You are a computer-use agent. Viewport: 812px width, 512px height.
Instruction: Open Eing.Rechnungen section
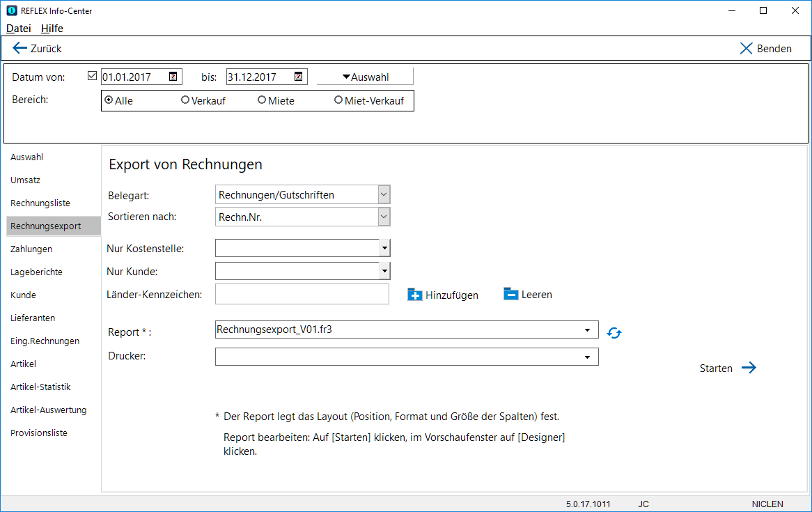tap(45, 341)
